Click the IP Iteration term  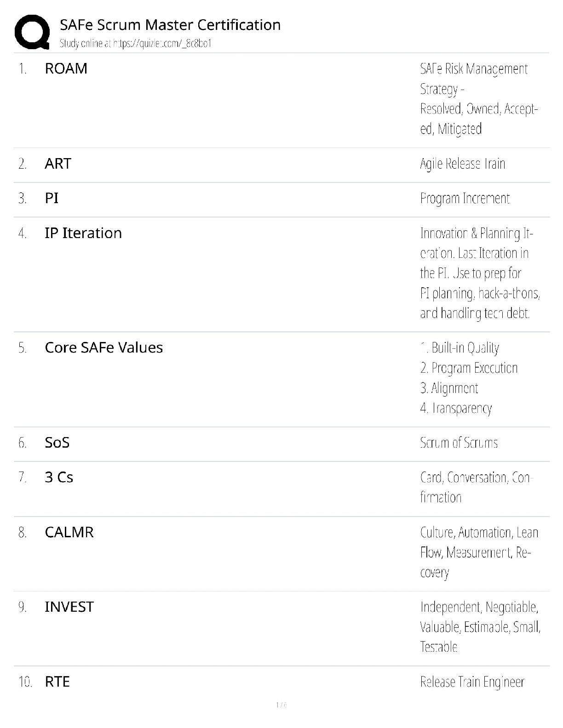pos(83,233)
